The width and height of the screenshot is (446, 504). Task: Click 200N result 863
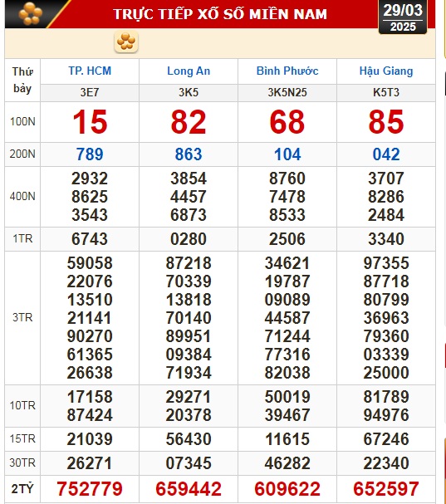[x=189, y=154]
